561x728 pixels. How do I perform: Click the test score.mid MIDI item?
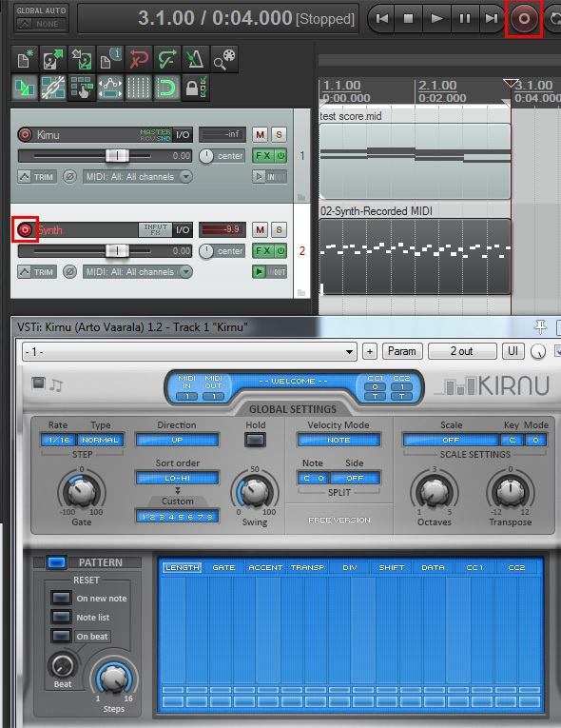point(416,161)
